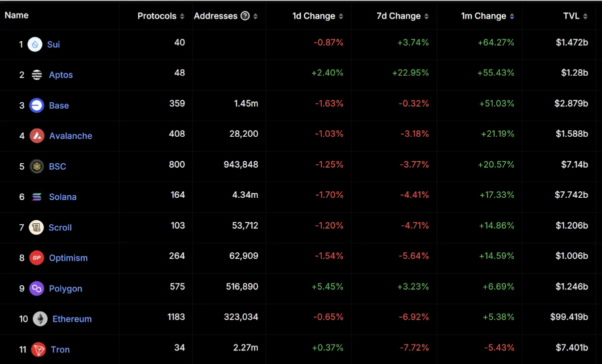Screen dimensions: 602x364
Task: Click the Addresses help question mark icon
Action: 245,16
